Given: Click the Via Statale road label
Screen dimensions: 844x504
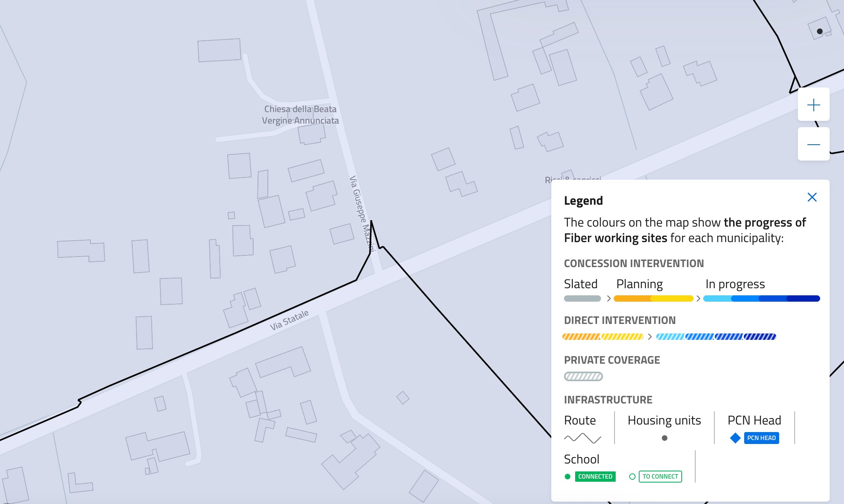Looking at the screenshot, I should (289, 320).
